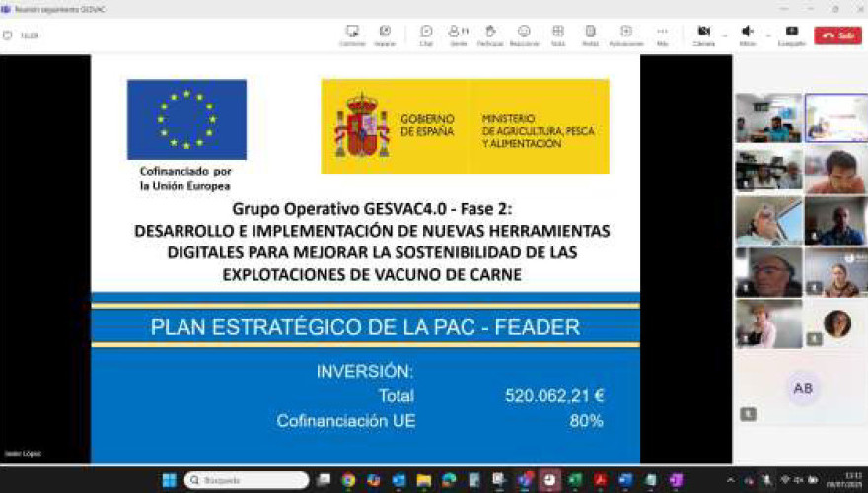Expand camera options dropdown arrow

click(725, 35)
